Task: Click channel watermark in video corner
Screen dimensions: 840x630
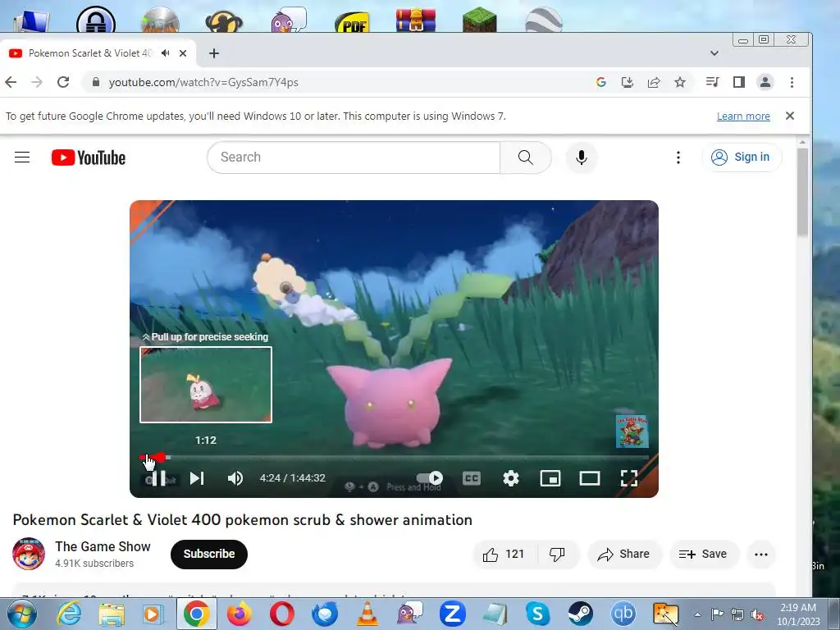Action: [x=632, y=431]
